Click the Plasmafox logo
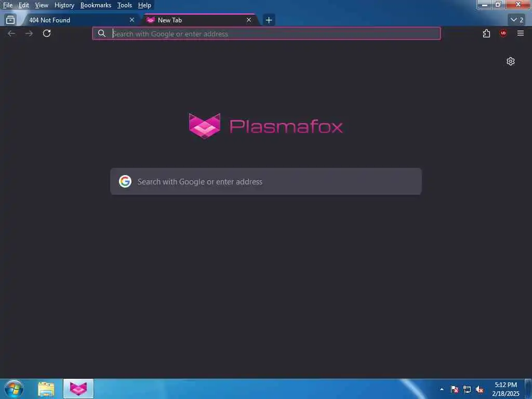The width and height of the screenshot is (532, 399). (x=265, y=126)
